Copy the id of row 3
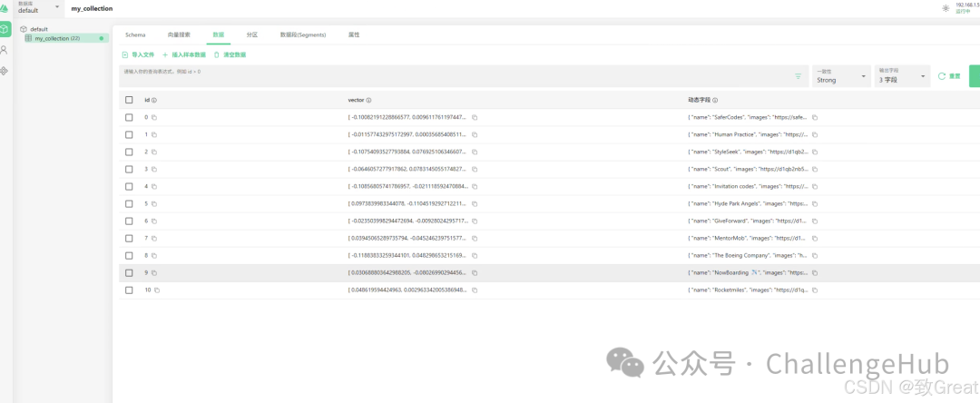Screen dimensions: 980x403 (154, 170)
